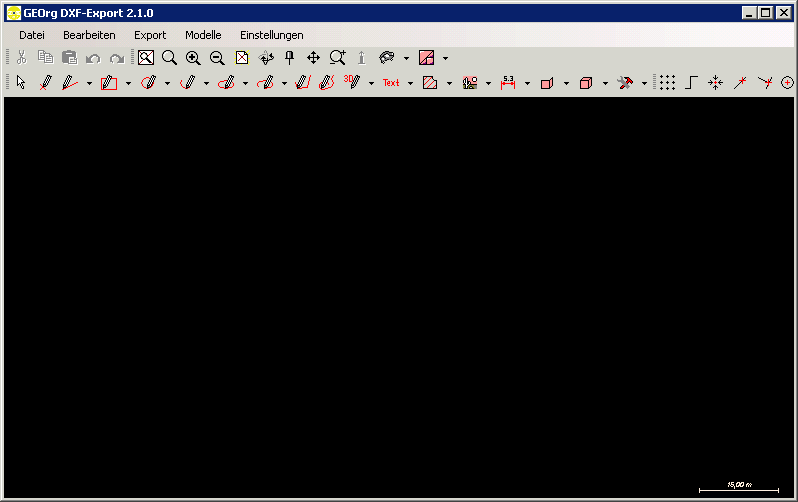
Task: Click the zoom extents icon
Action: tap(146, 58)
